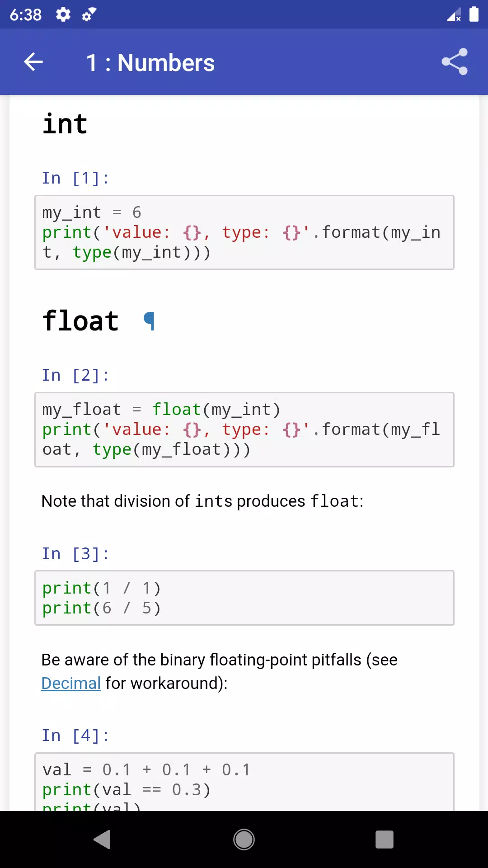Open the share icon
Image resolution: width=488 pixels, height=868 pixels.
click(455, 62)
